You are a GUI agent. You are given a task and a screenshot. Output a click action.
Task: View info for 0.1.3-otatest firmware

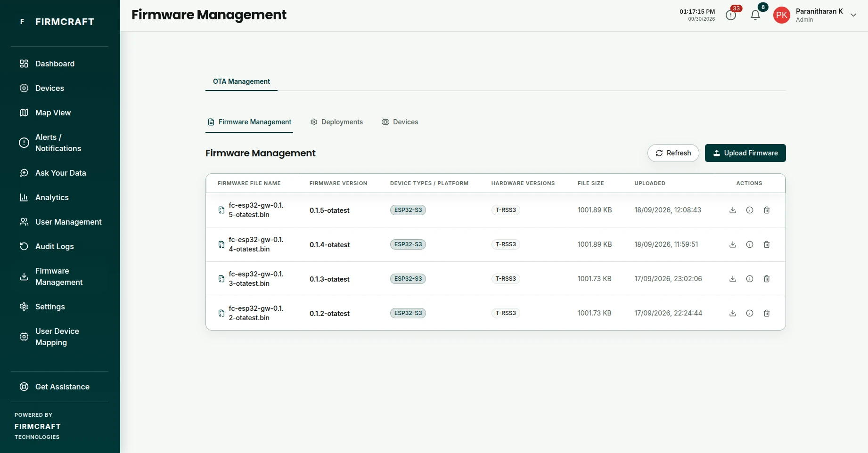click(x=750, y=279)
